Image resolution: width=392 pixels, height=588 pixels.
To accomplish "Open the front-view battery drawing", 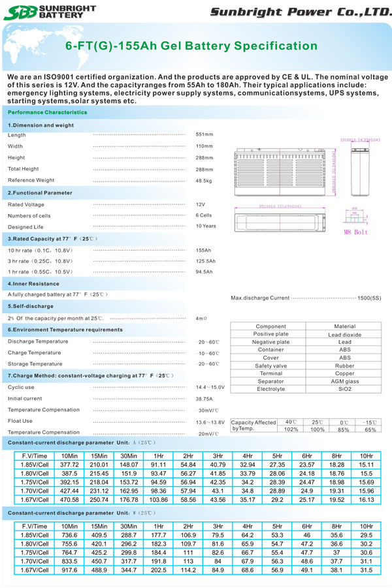I will coord(280,172).
